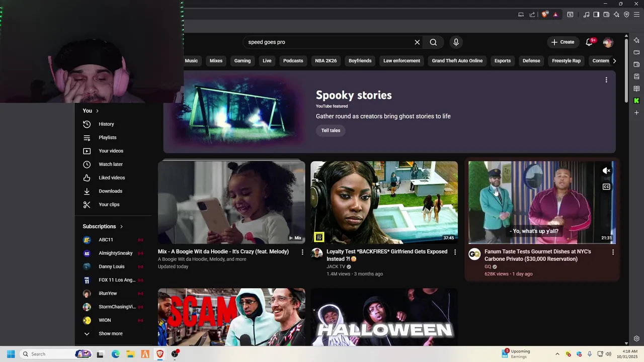Open the JACK TV channel link
Screen dimensions: 644x362
click(x=336, y=266)
